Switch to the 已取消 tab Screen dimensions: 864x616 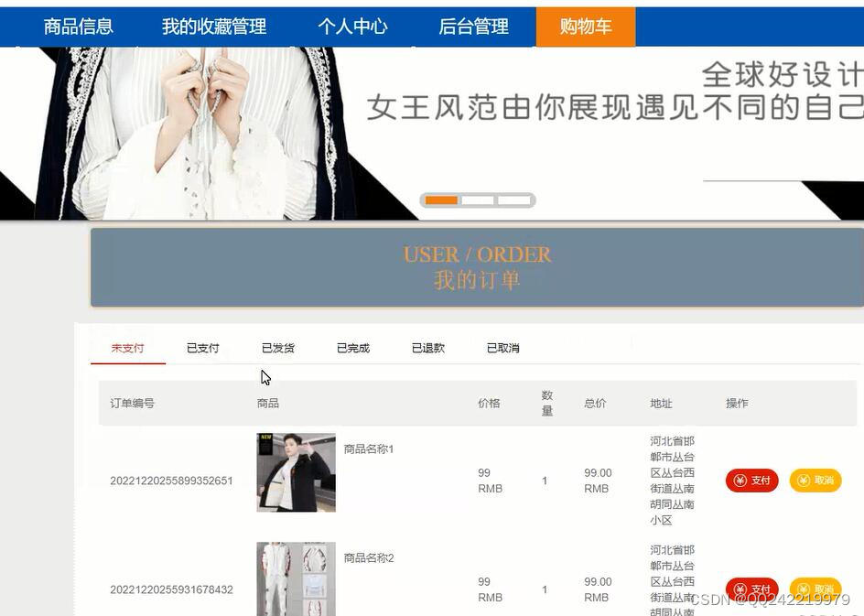[x=502, y=348]
